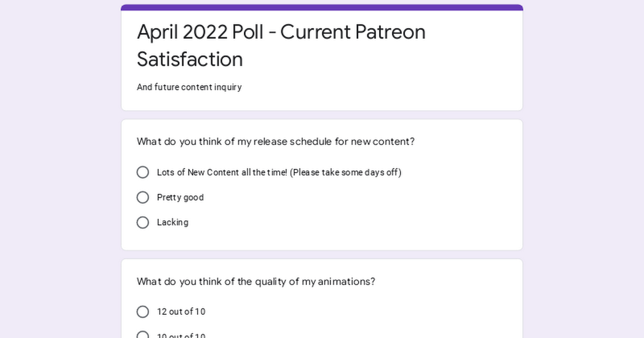Click the word "Satisfaction" in the title
The image size is (644, 338).
[x=190, y=59]
